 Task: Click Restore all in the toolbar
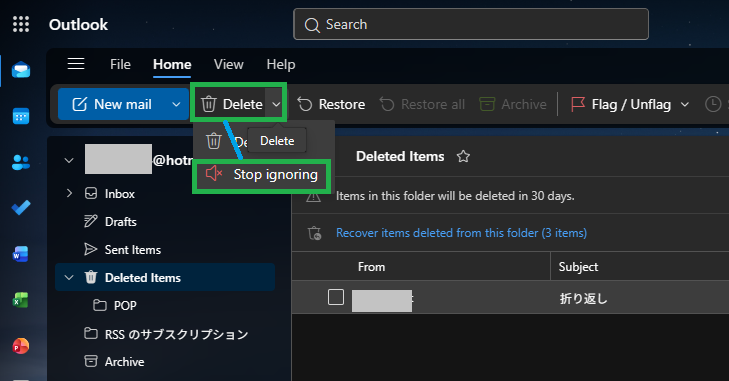pyautogui.click(x=422, y=104)
